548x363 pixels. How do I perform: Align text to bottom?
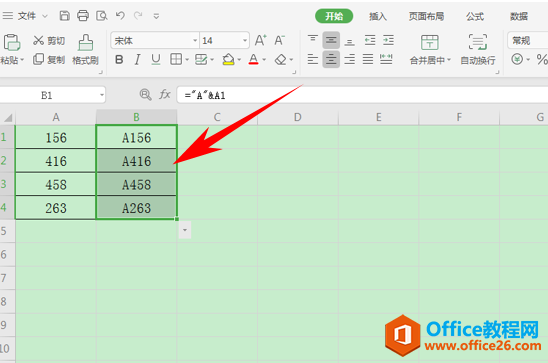tap(349, 41)
